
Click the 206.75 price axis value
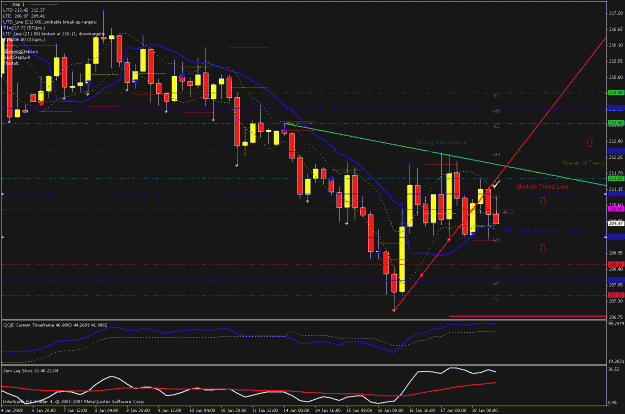tap(616, 317)
